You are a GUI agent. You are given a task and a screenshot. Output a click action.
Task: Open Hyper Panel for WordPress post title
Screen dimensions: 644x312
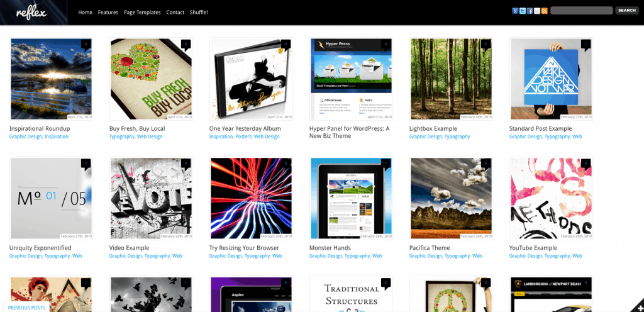349,132
